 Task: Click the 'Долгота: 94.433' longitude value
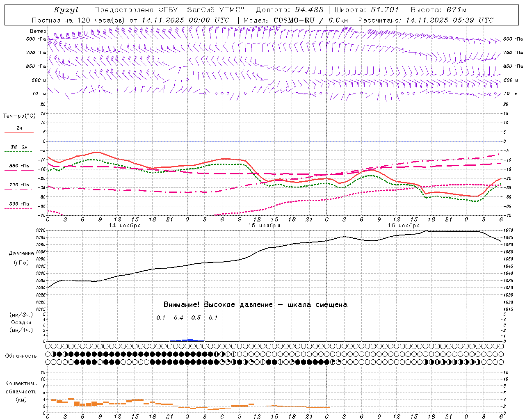click(290, 10)
